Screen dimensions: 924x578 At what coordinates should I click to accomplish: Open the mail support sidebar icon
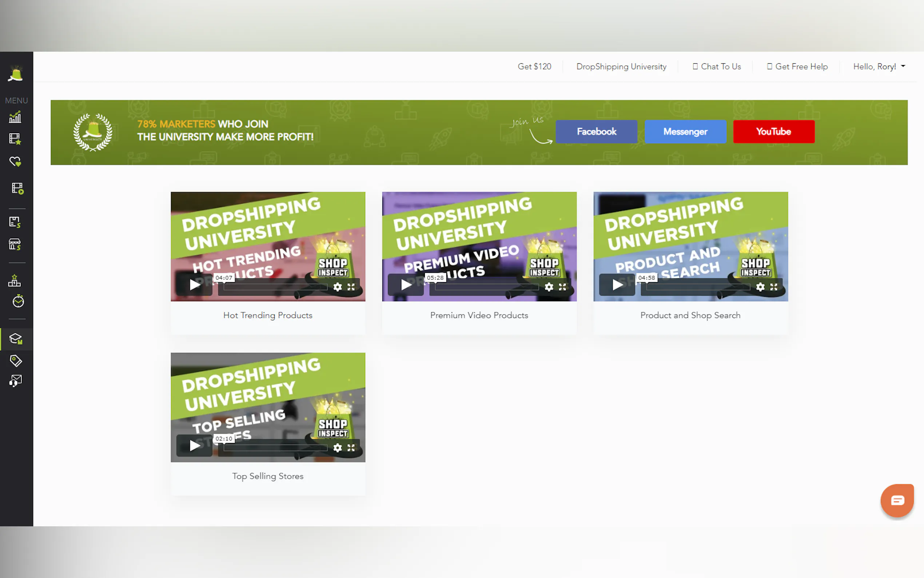[16, 381]
